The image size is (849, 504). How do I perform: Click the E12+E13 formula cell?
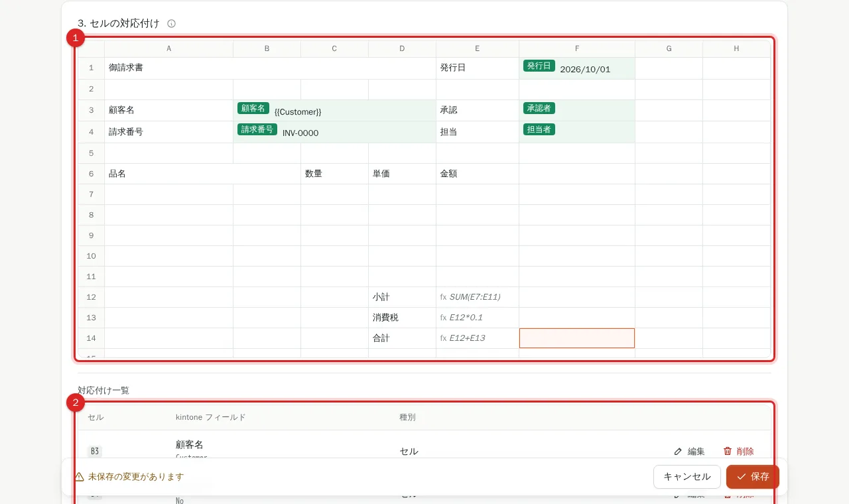(478, 338)
